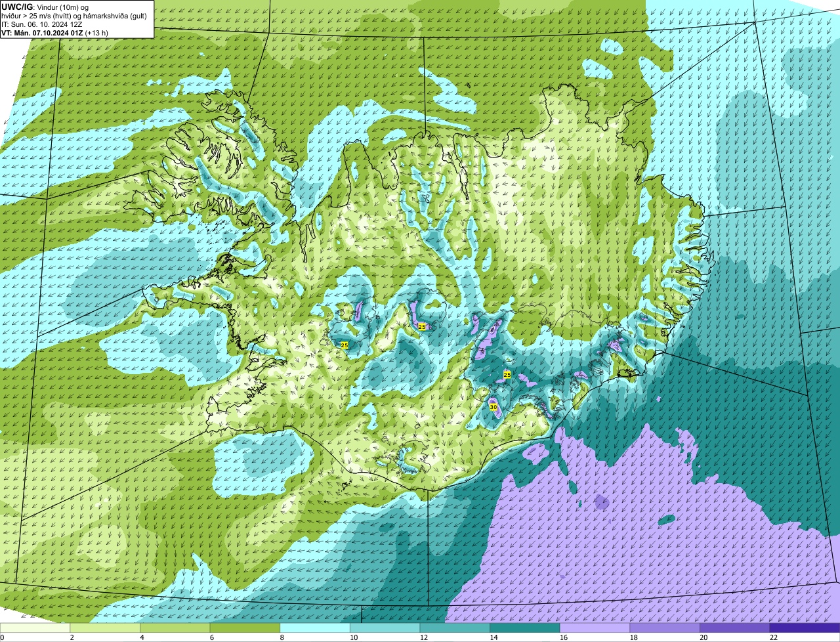840x642 pixels.
Task: Click the 6–8 m/s olive green swatch
Action: 245,628
